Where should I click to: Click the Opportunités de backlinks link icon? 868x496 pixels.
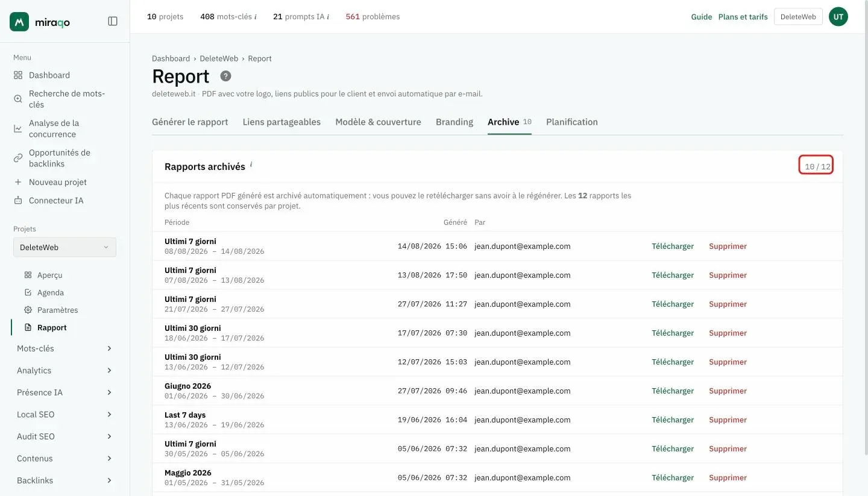[18, 158]
